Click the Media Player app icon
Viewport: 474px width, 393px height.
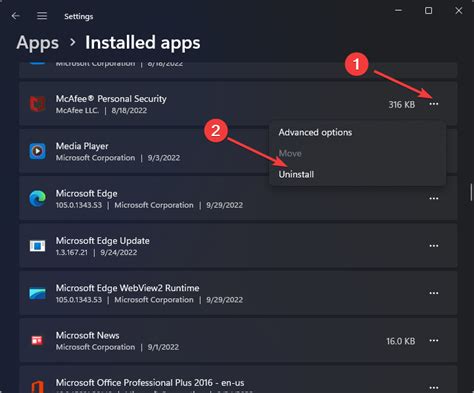coord(37,151)
